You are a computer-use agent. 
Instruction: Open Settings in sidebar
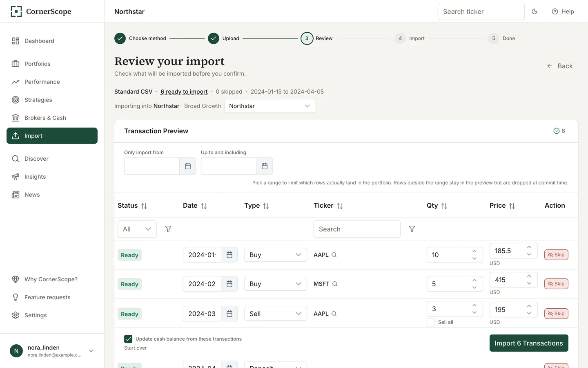point(52,315)
